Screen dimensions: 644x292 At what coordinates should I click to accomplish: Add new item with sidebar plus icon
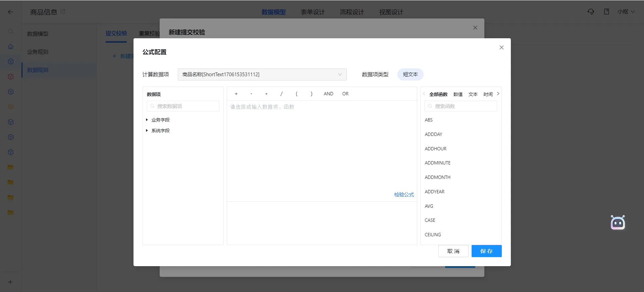coord(10,282)
